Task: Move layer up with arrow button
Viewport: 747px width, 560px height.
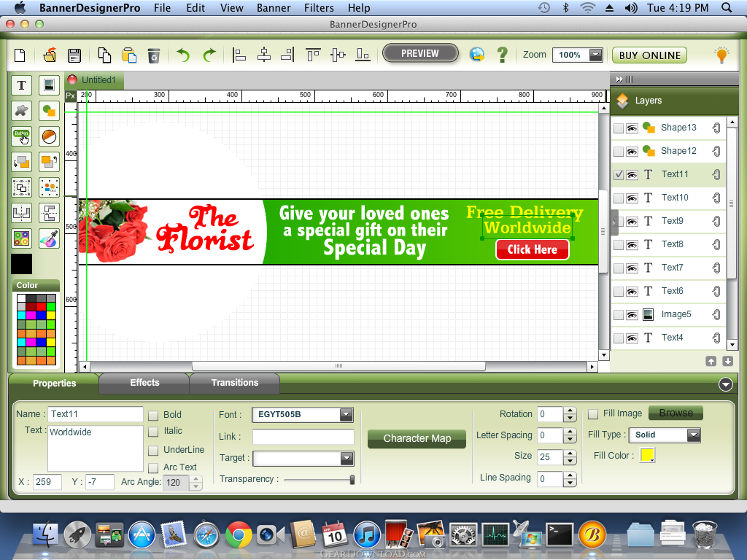Action: (x=711, y=362)
